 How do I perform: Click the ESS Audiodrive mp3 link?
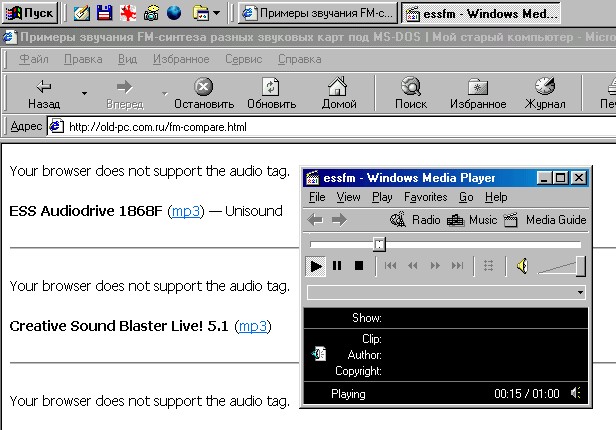point(185,211)
